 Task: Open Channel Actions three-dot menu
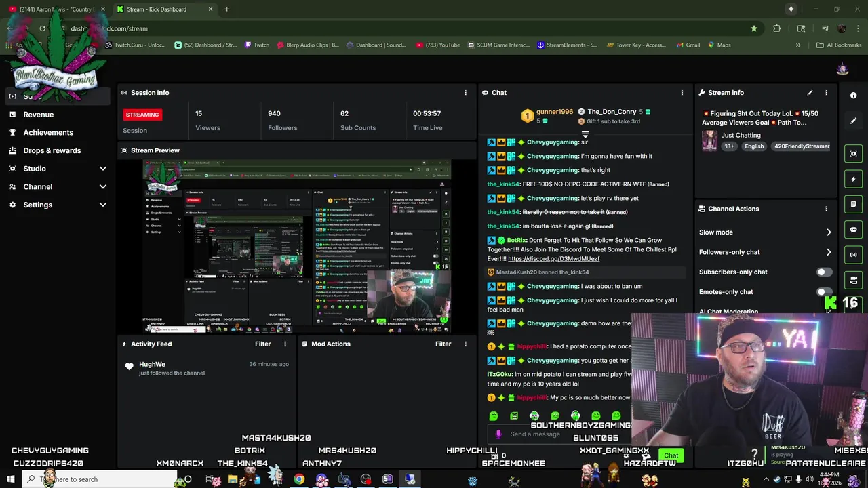826,209
